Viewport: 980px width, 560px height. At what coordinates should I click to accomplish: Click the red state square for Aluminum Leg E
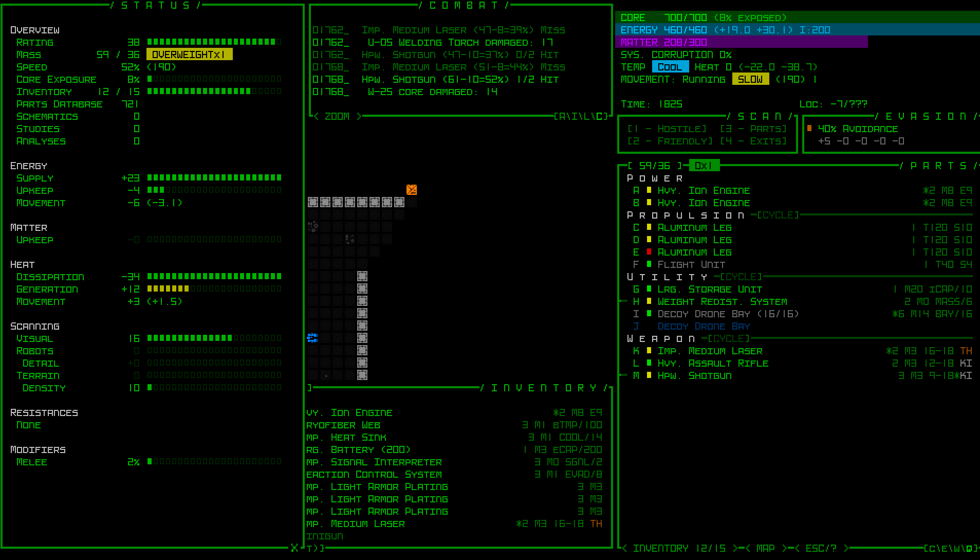pos(649,252)
